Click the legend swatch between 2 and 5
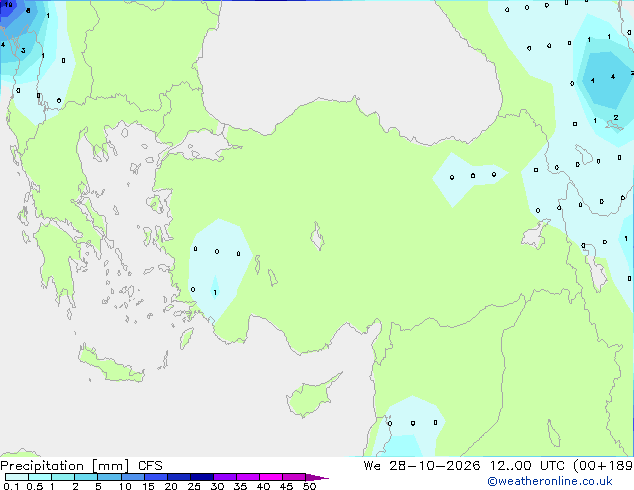Screen dimensions: 634x490 (x=86, y=477)
